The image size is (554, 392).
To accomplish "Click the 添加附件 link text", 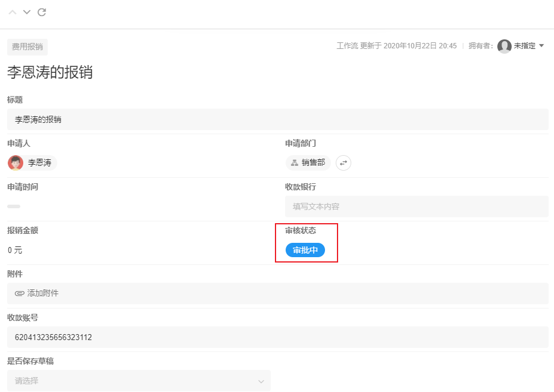I will (43, 294).
